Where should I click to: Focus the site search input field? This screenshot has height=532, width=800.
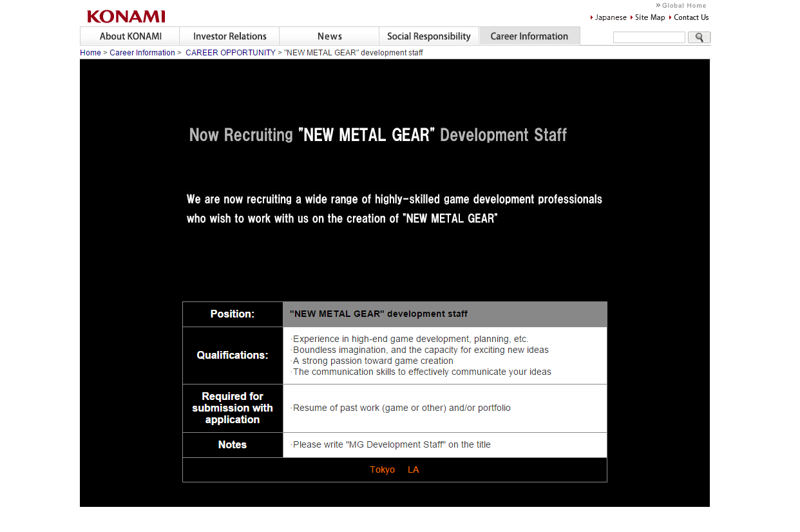coord(649,37)
